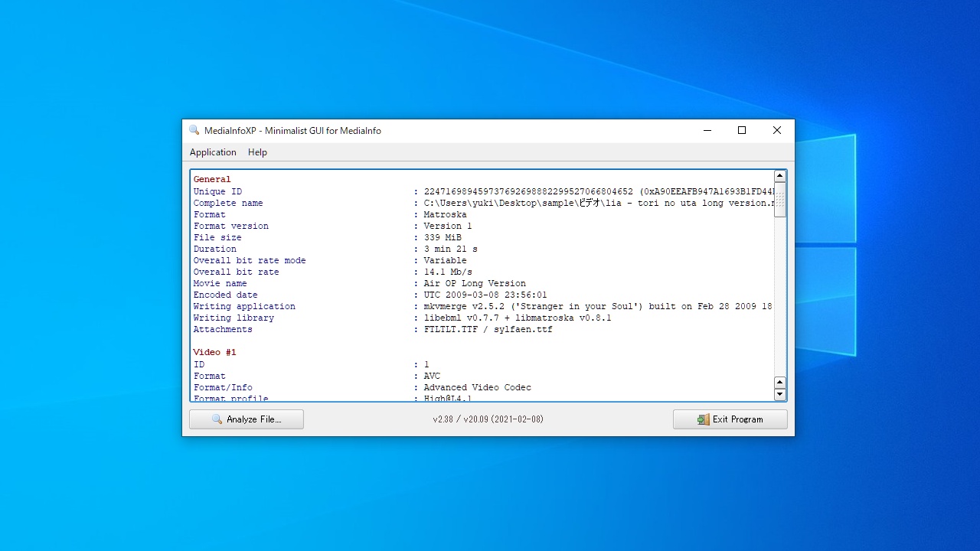Viewport: 980px width, 551px height.
Task: Click the Advanced Video Codec value
Action: (478, 387)
